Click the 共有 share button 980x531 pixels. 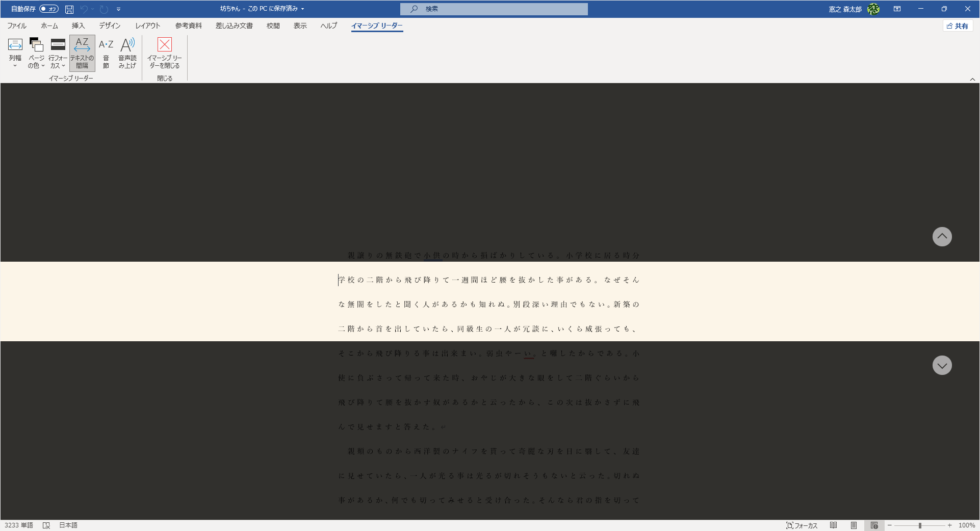coord(958,26)
